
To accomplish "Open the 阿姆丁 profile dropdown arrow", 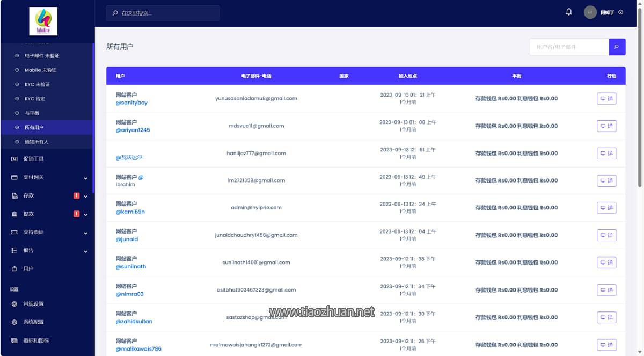I will pos(621,12).
